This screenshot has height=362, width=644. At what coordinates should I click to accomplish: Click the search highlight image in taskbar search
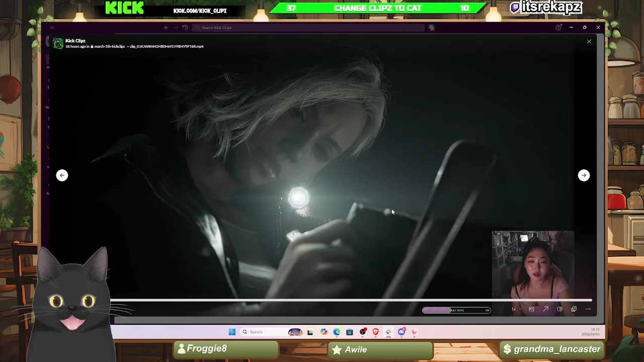coord(295,332)
